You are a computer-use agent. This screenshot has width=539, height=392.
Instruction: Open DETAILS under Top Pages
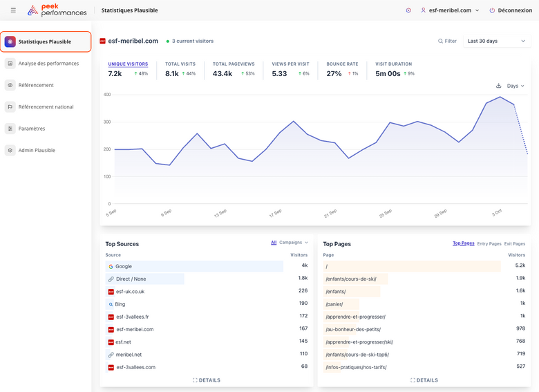point(424,380)
